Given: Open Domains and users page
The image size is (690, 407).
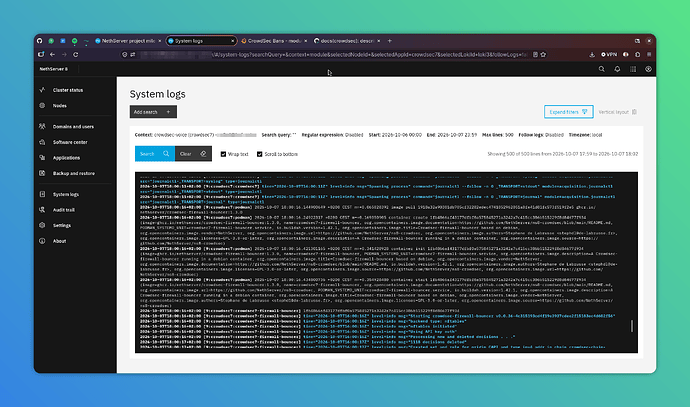Looking at the screenshot, I should [73, 127].
